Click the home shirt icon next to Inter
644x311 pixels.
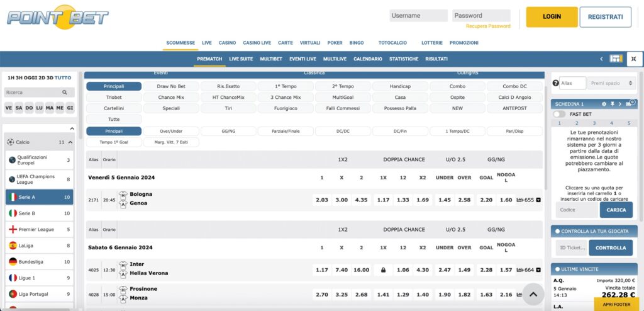click(x=123, y=265)
